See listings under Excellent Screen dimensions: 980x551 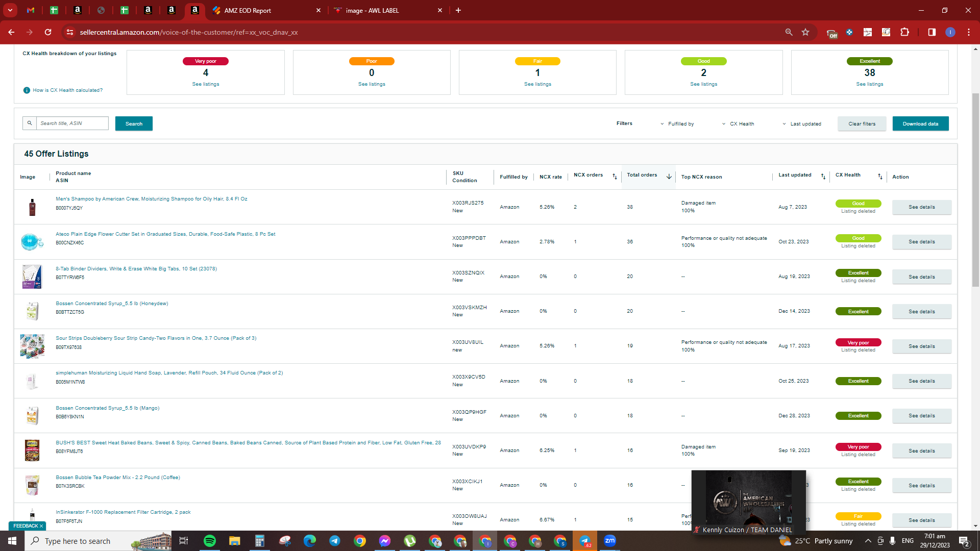point(870,84)
